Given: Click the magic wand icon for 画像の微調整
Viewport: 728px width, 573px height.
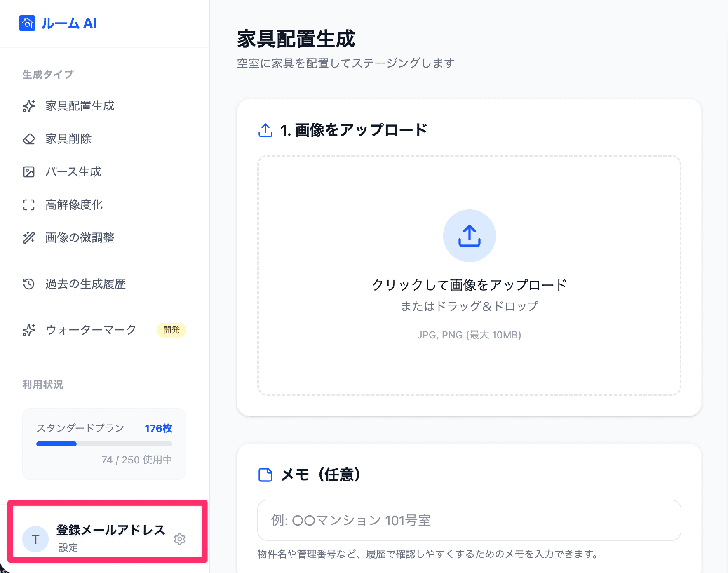Looking at the screenshot, I should click(x=29, y=238).
